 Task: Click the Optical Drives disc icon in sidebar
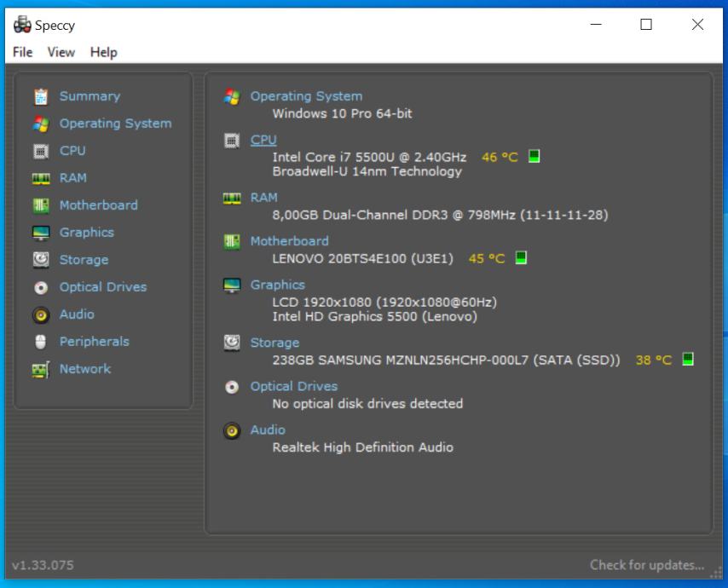(x=41, y=287)
